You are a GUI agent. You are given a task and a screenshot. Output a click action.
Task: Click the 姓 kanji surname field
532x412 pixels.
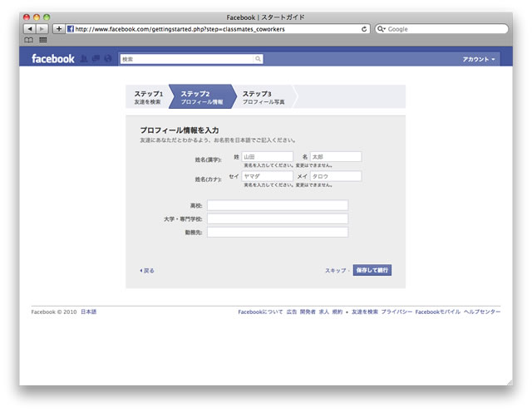pos(268,157)
